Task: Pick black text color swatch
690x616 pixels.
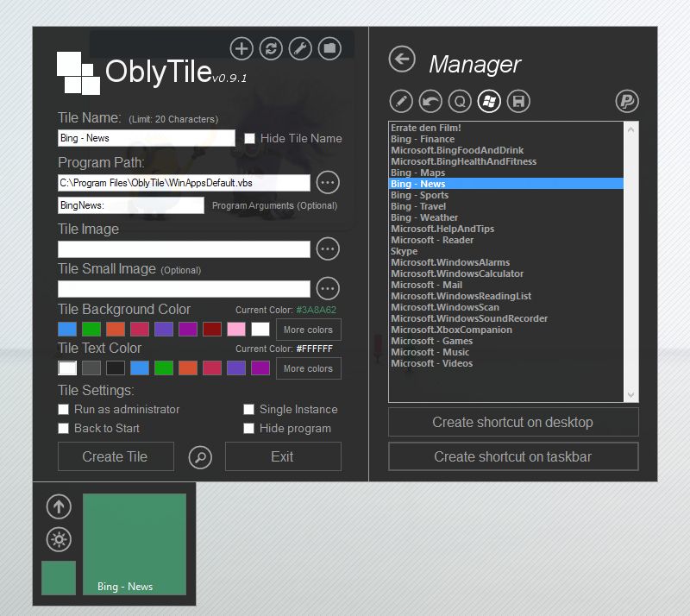Action: pyautogui.click(x=116, y=368)
